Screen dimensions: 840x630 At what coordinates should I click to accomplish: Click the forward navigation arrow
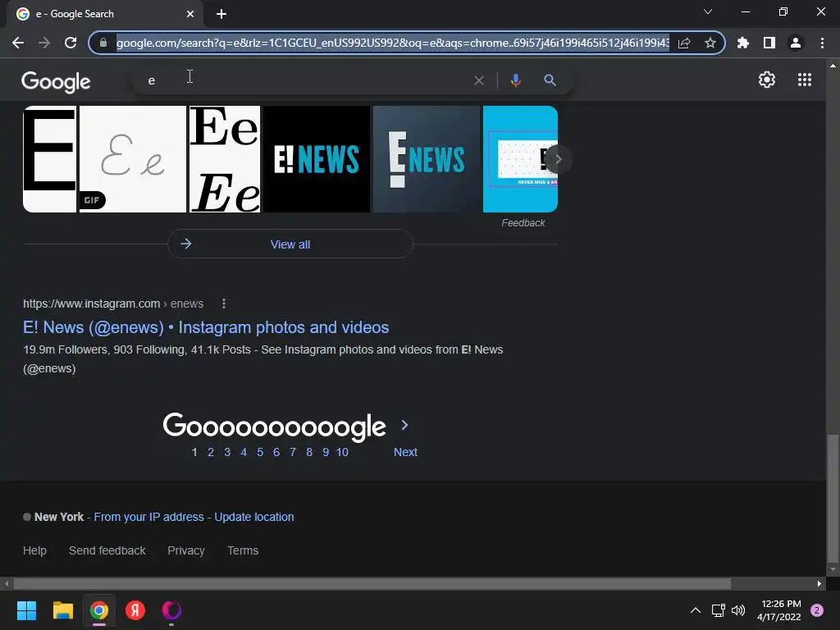(x=44, y=43)
